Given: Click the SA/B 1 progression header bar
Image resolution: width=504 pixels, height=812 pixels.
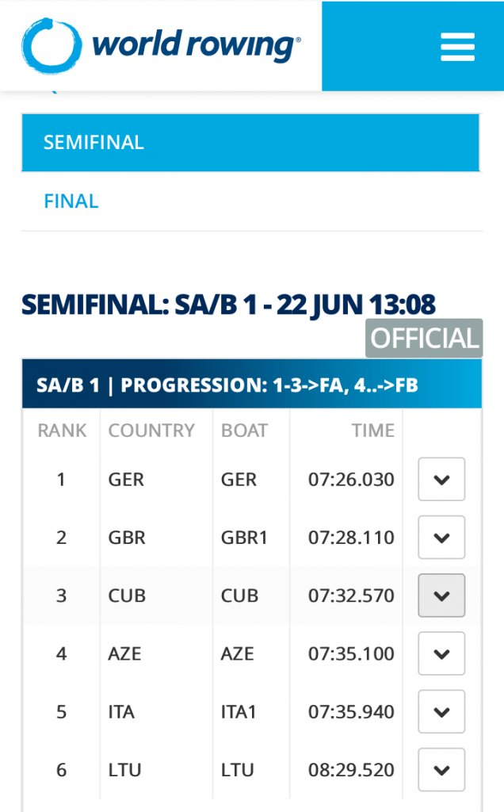Looking at the screenshot, I should point(251,385).
